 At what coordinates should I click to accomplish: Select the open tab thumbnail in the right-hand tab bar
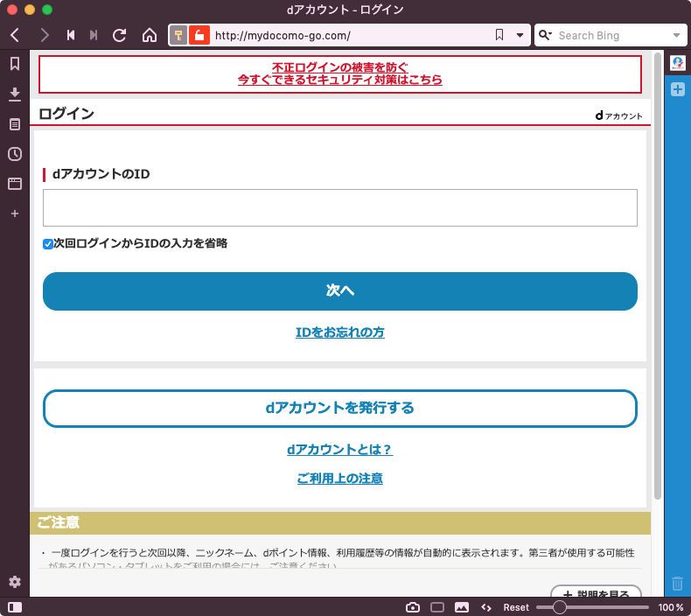[x=677, y=63]
